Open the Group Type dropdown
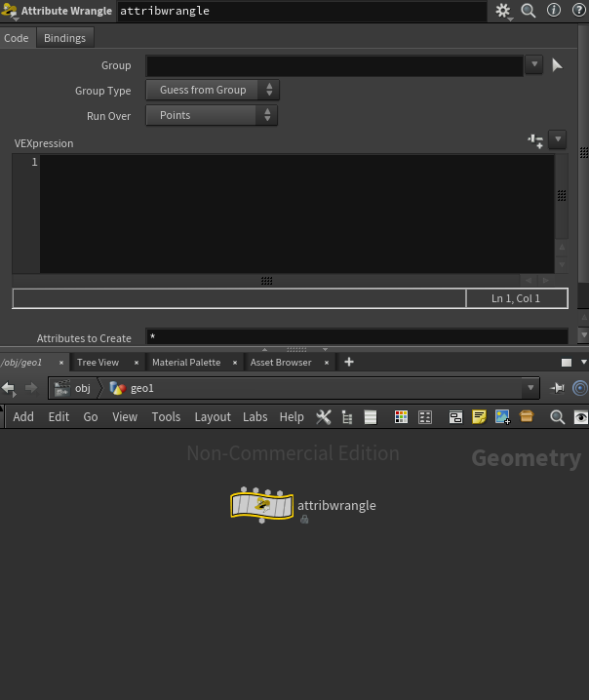 pos(213,90)
